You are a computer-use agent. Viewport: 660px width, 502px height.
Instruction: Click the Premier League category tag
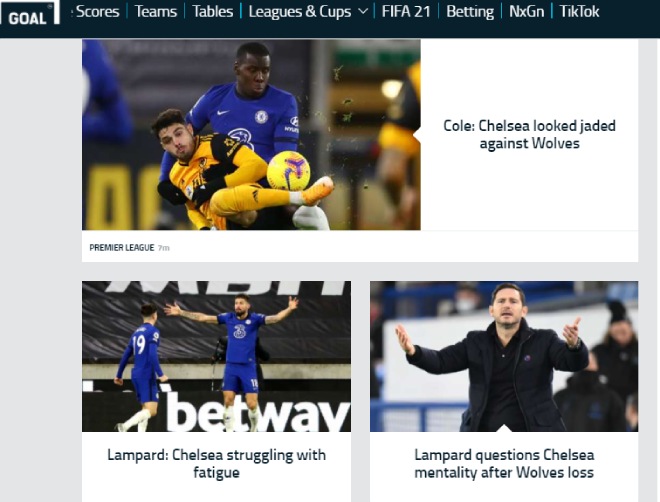click(122, 247)
